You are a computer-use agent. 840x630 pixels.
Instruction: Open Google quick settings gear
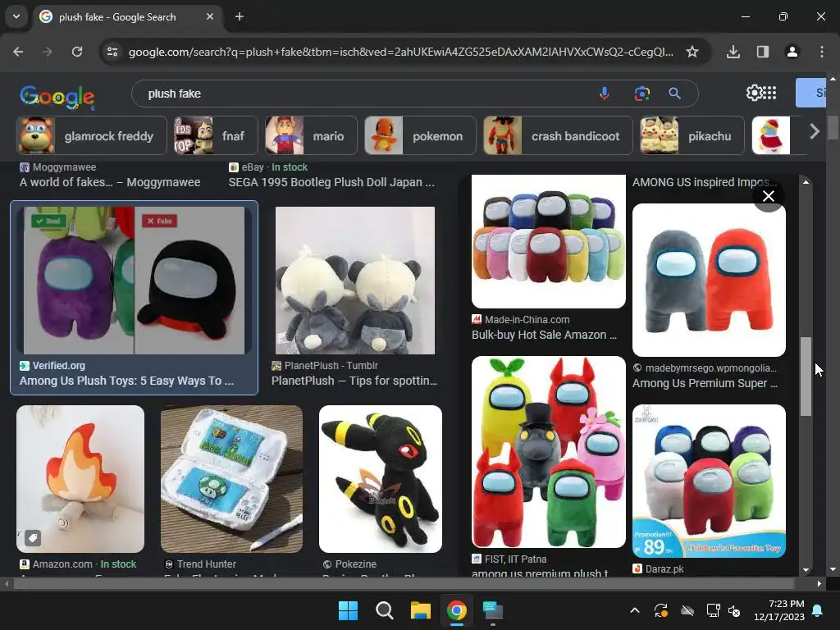coord(754,93)
